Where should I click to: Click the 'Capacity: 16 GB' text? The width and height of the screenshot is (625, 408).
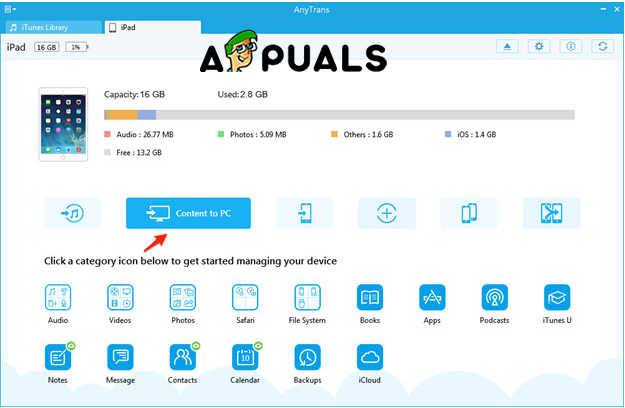pyautogui.click(x=134, y=94)
